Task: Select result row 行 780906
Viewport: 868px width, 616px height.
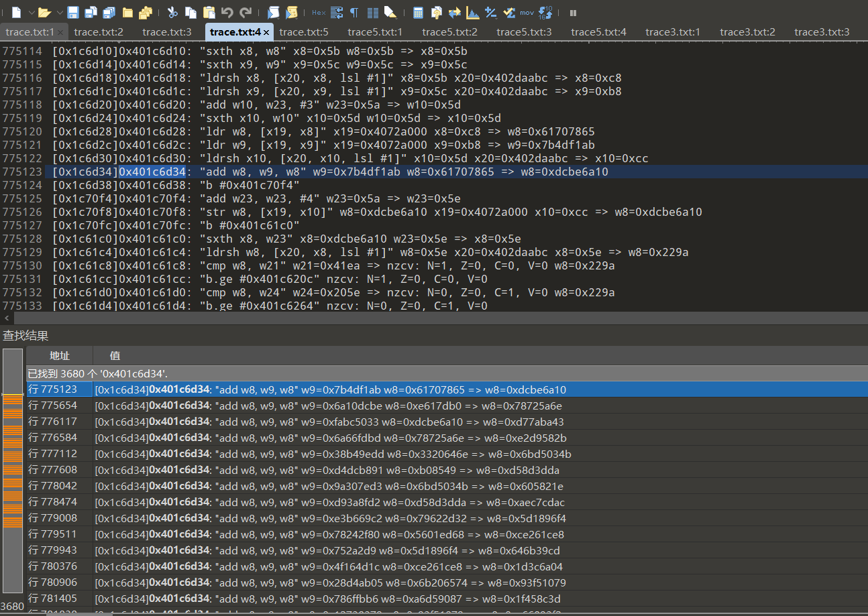Action: coord(447,582)
